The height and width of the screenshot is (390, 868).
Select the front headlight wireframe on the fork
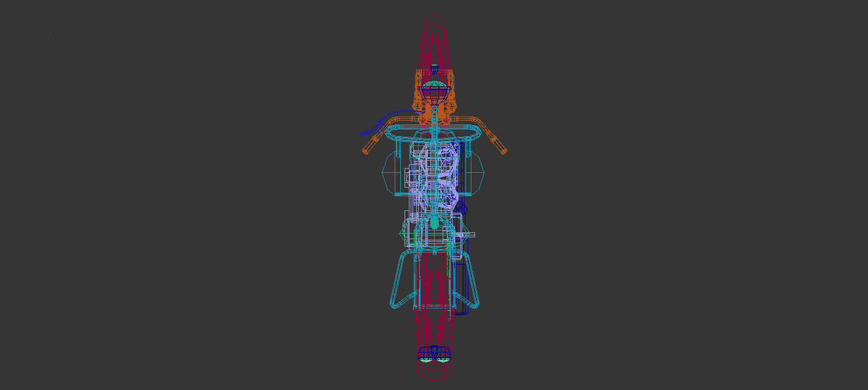(435, 93)
